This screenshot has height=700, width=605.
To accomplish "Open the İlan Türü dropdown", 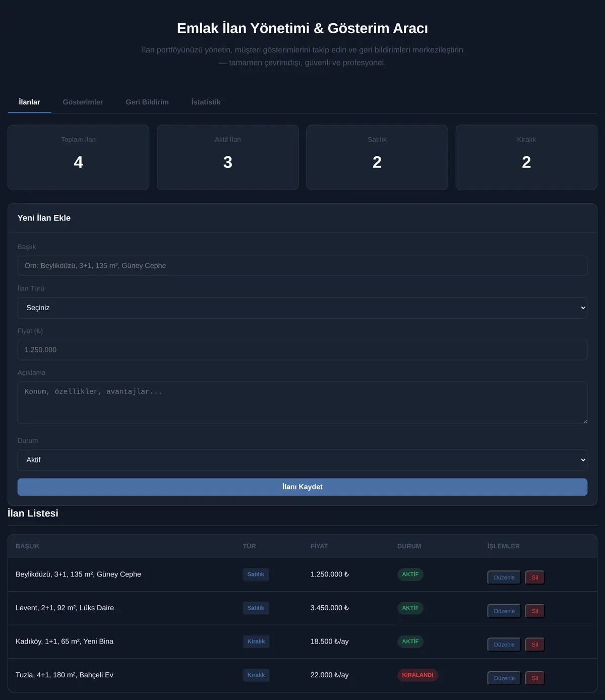I will pos(302,308).
